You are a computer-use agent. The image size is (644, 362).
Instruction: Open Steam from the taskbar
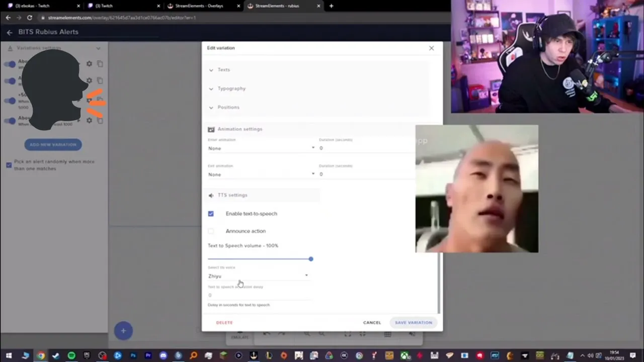[56, 356]
